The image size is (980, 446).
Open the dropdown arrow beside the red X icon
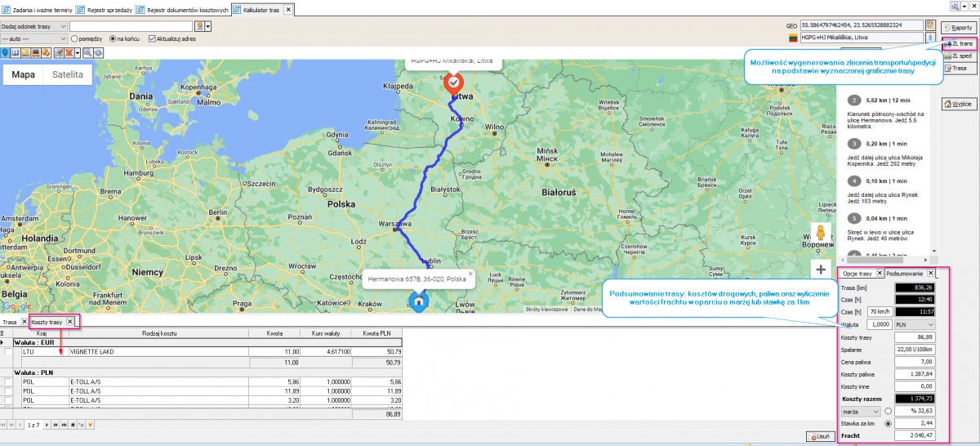(78, 53)
